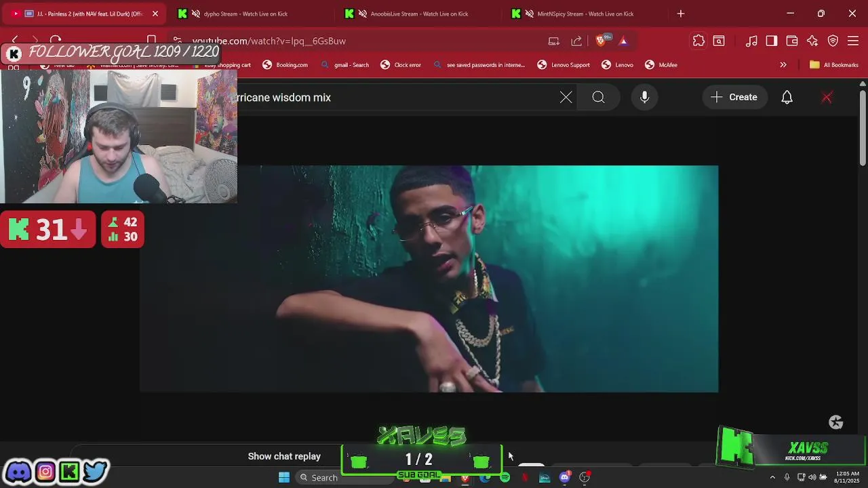This screenshot has width=868, height=488.
Task: Click the install app icon
Action: tap(554, 41)
